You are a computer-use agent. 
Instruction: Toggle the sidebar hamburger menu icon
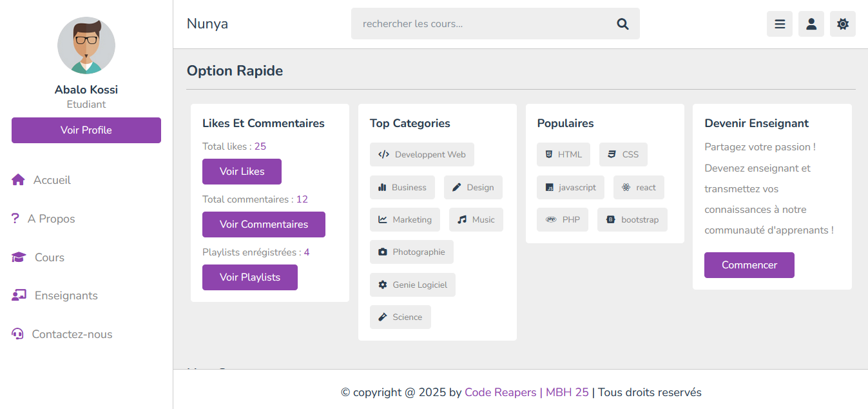pos(779,24)
